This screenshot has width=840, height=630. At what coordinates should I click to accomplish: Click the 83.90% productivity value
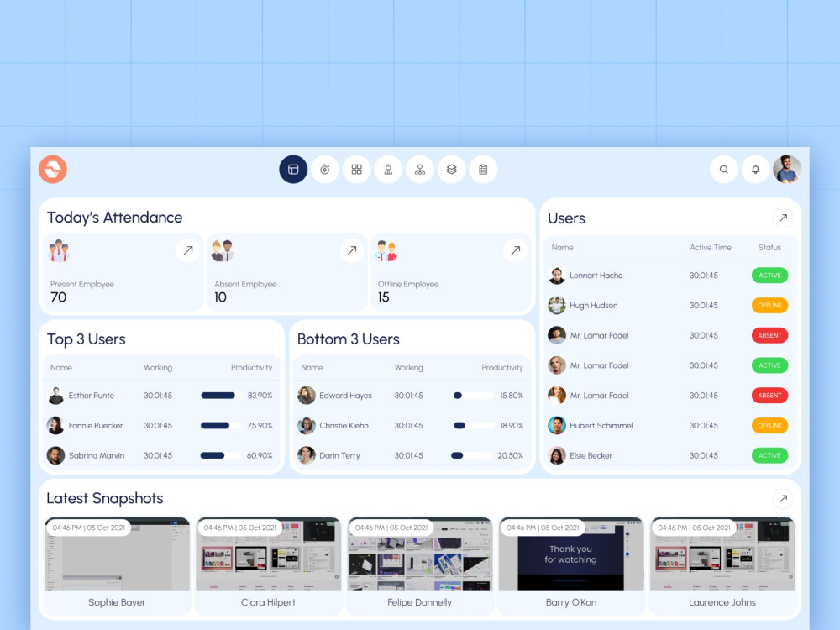[x=260, y=396]
